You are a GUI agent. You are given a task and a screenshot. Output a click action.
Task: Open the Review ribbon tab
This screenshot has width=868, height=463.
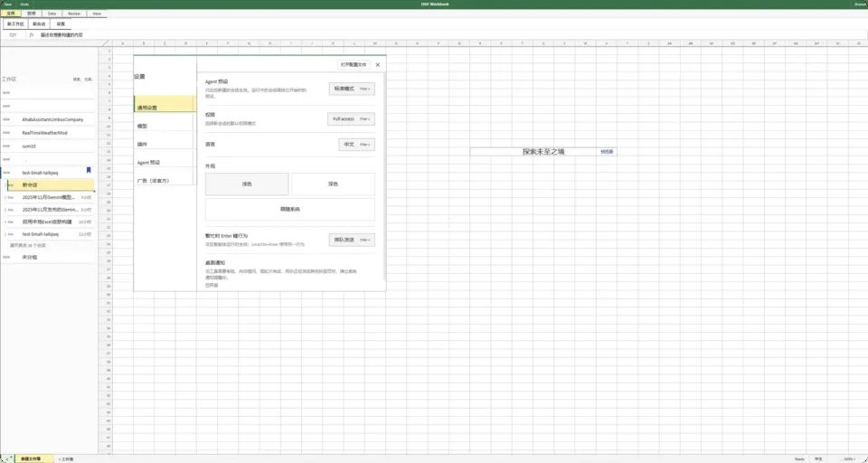(74, 13)
